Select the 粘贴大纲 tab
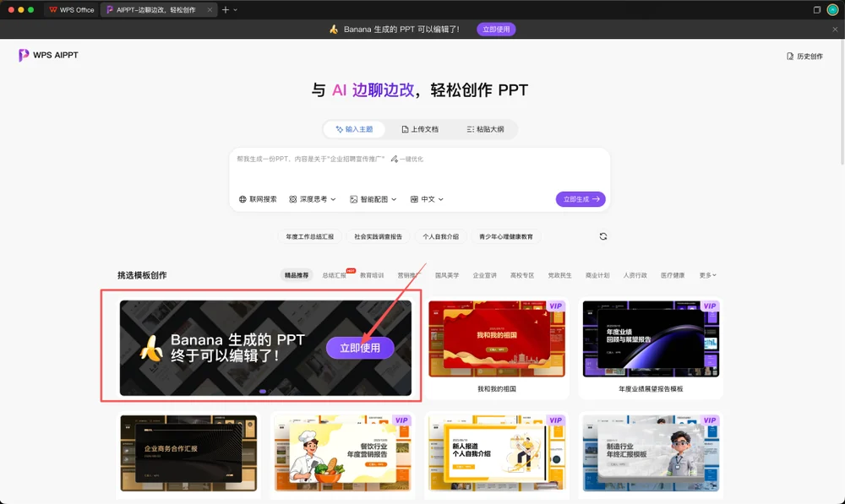 click(485, 129)
